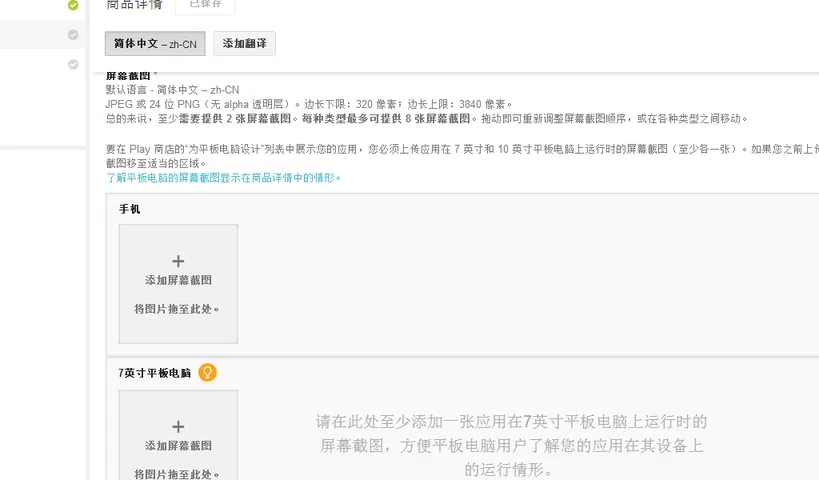
Task: Click the 默认语言 - 简体中文 text line
Action: (172, 90)
